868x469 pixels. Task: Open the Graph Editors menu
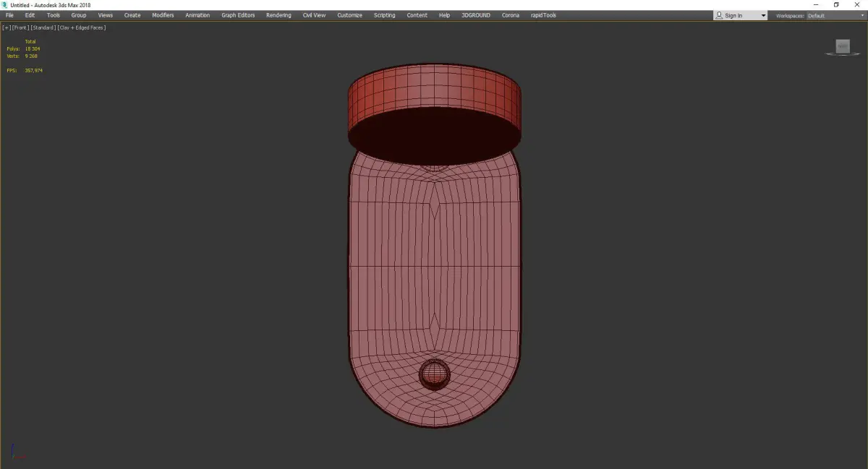(x=238, y=15)
